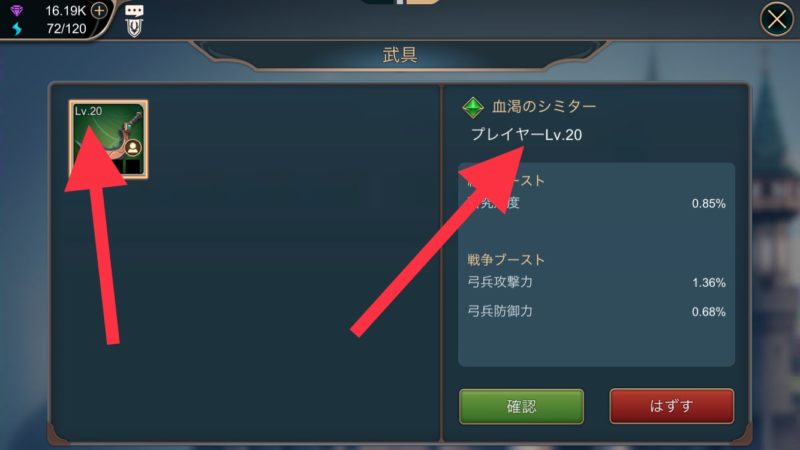
Task: Tap the 血渇のシミター item name
Action: [x=544, y=107]
